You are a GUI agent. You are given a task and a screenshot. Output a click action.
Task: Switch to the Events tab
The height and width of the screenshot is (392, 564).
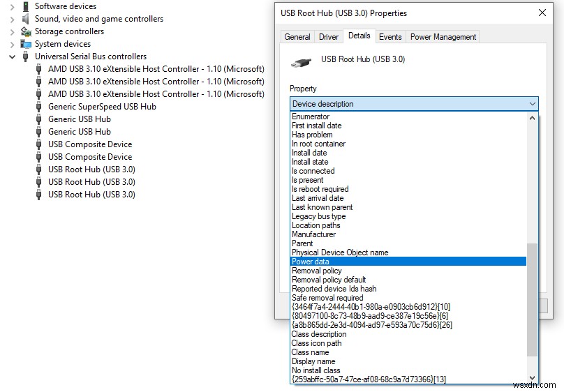tap(390, 37)
